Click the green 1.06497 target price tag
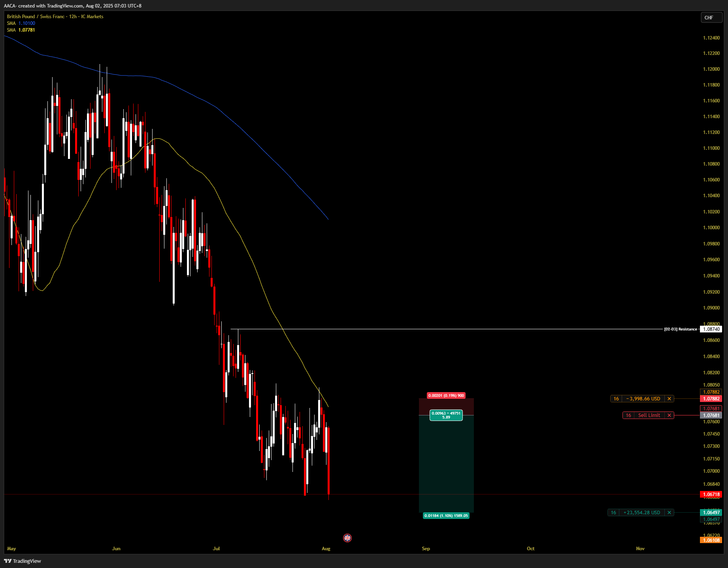 (711, 512)
